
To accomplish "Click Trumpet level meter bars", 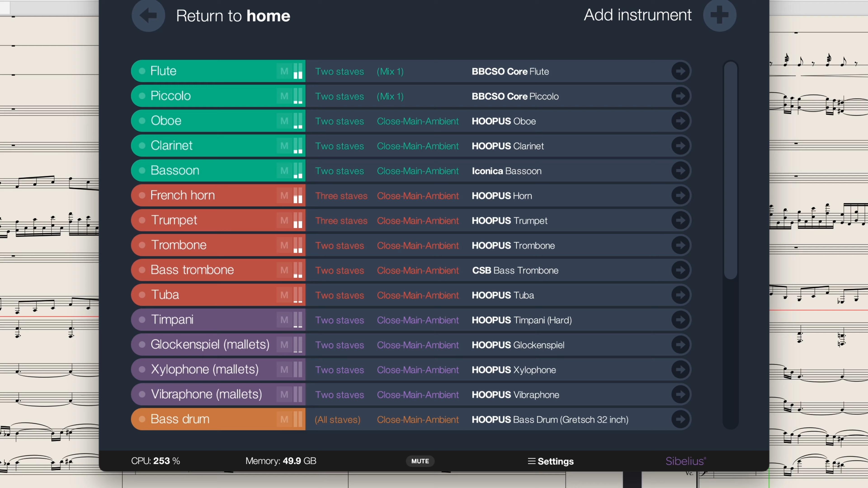I will click(x=298, y=220).
